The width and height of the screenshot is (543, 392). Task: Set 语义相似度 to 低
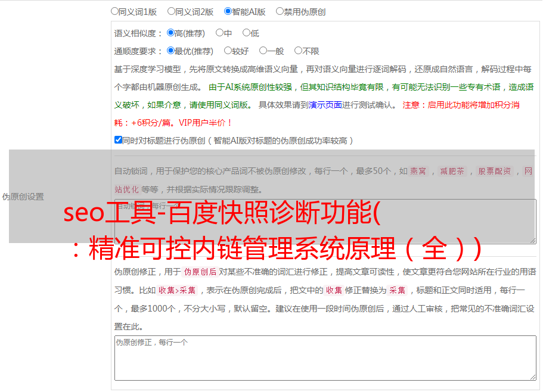247,33
